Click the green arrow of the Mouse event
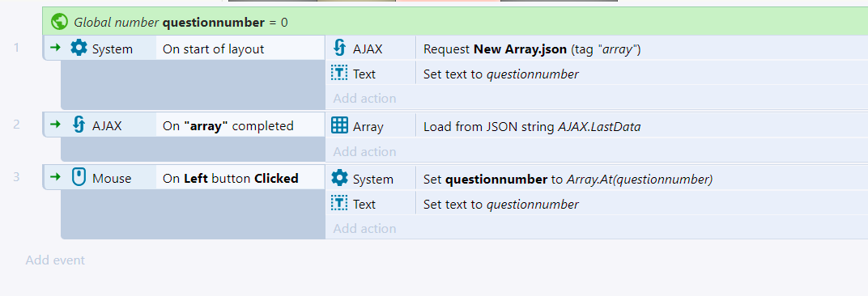This screenshot has height=296, width=868. click(x=55, y=177)
